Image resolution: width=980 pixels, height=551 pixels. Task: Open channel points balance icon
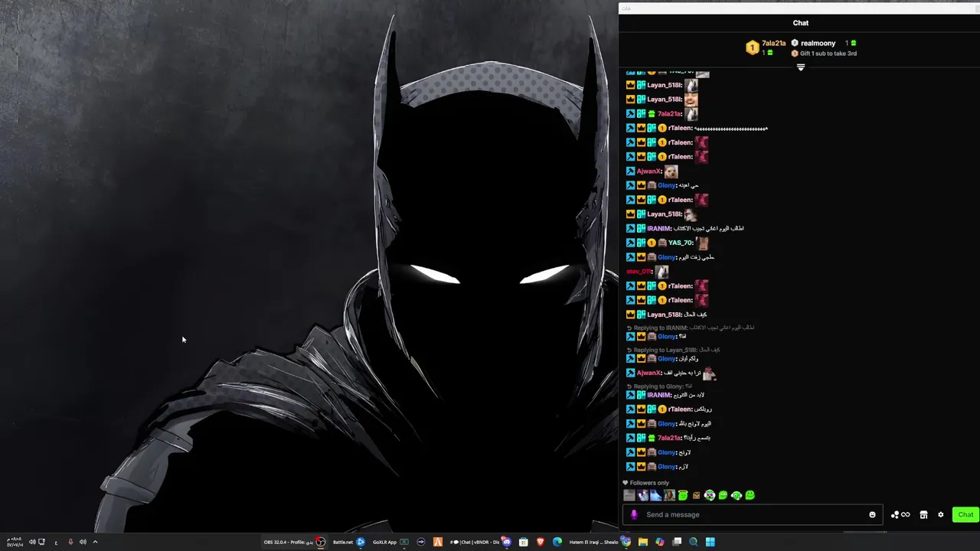tap(900, 514)
